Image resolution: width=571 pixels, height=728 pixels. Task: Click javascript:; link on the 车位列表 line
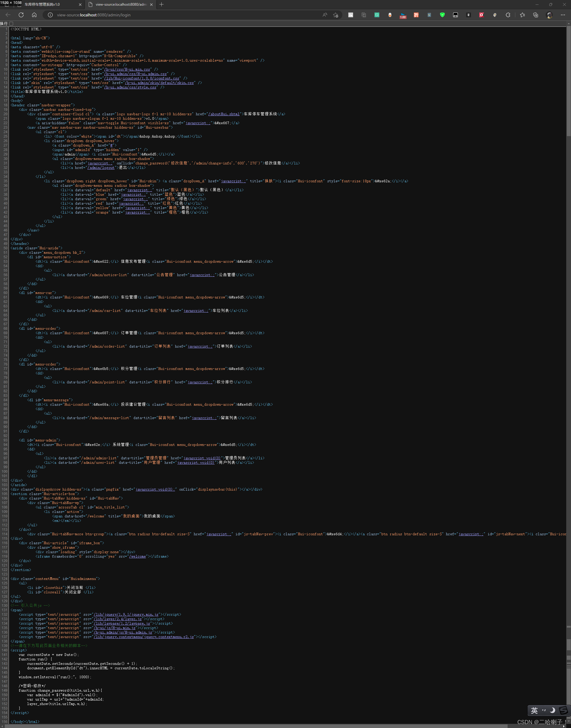point(196,311)
